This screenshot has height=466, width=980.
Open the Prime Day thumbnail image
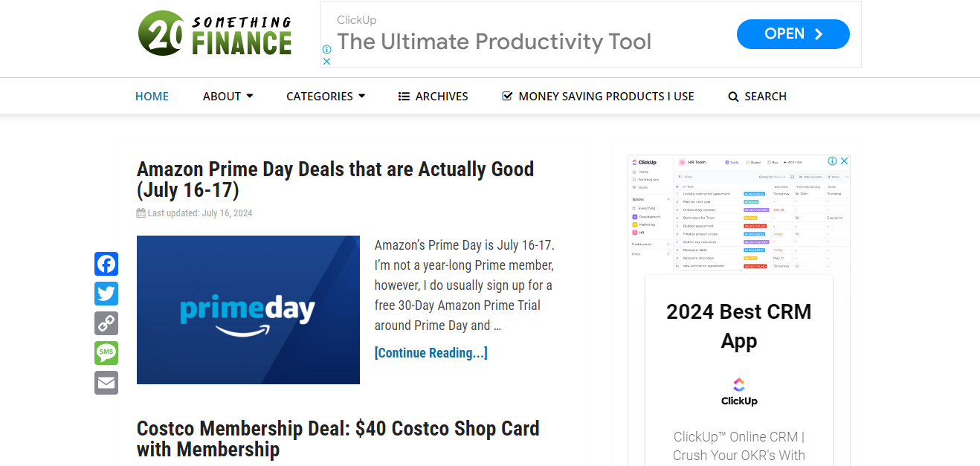[248, 310]
